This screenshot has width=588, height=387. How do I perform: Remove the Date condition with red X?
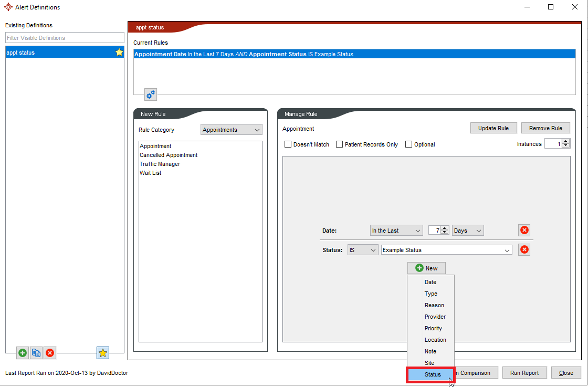(x=524, y=230)
